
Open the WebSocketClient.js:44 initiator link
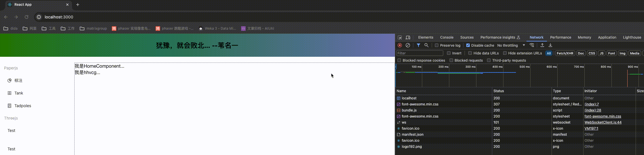pos(603,122)
